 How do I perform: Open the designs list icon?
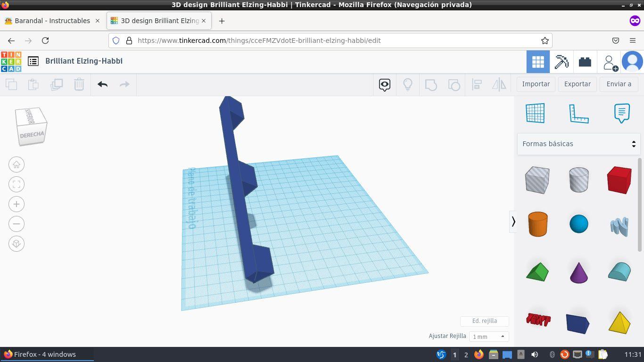(x=33, y=61)
